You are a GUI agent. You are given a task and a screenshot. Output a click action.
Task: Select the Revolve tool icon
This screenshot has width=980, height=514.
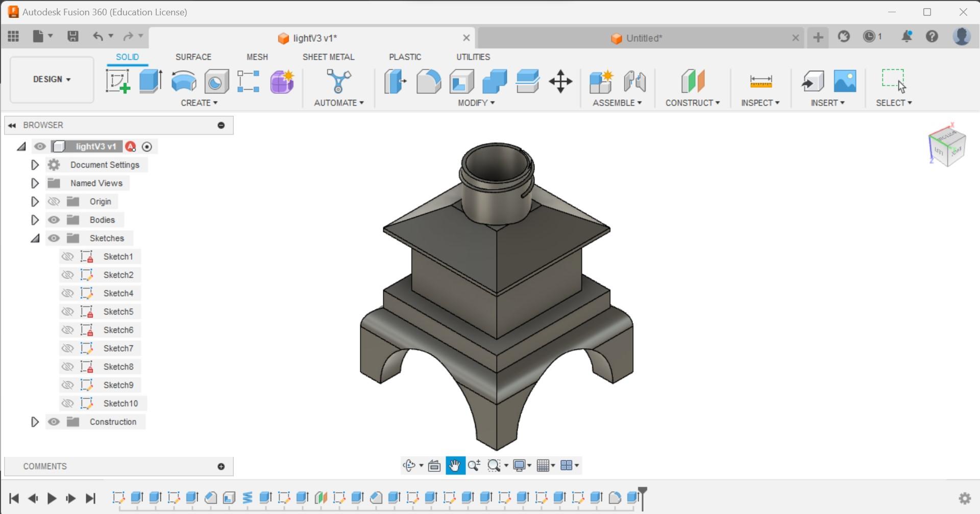point(184,82)
